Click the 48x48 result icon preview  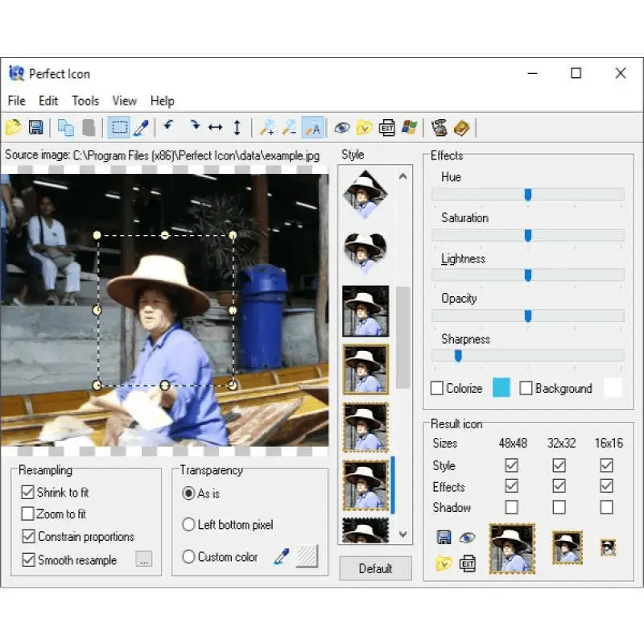coord(512,548)
